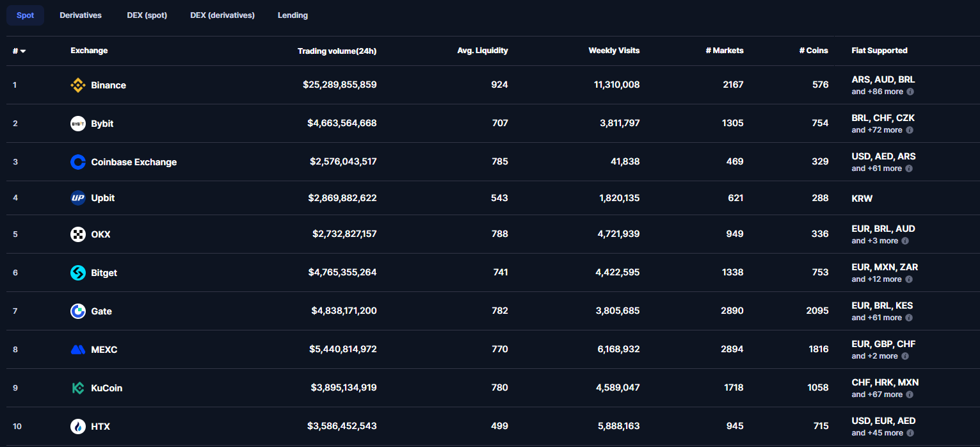The image size is (980, 447).
Task: Select the Lending tab
Action: pos(293,15)
